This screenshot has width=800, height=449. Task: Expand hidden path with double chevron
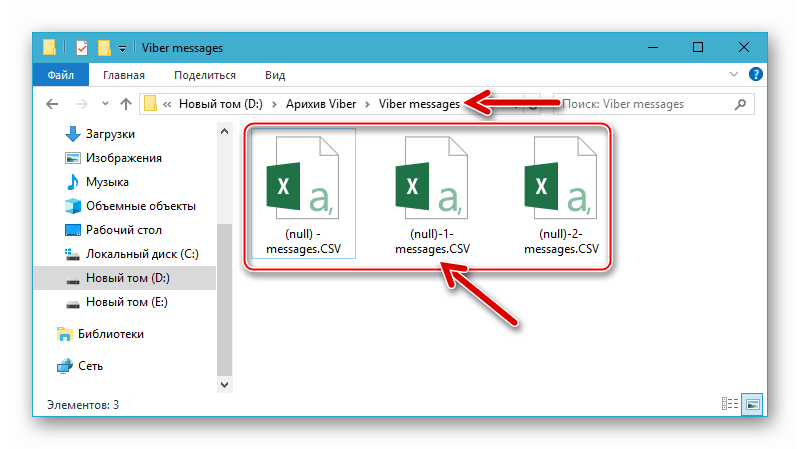point(167,104)
